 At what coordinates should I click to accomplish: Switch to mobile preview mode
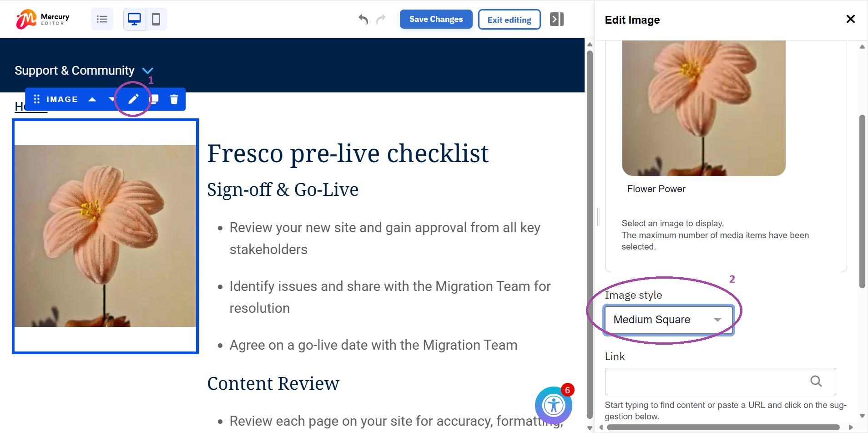pyautogui.click(x=156, y=19)
